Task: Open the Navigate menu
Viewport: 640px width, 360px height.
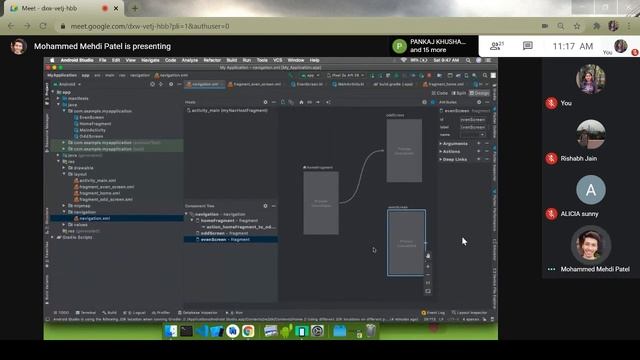Action: coord(150,60)
